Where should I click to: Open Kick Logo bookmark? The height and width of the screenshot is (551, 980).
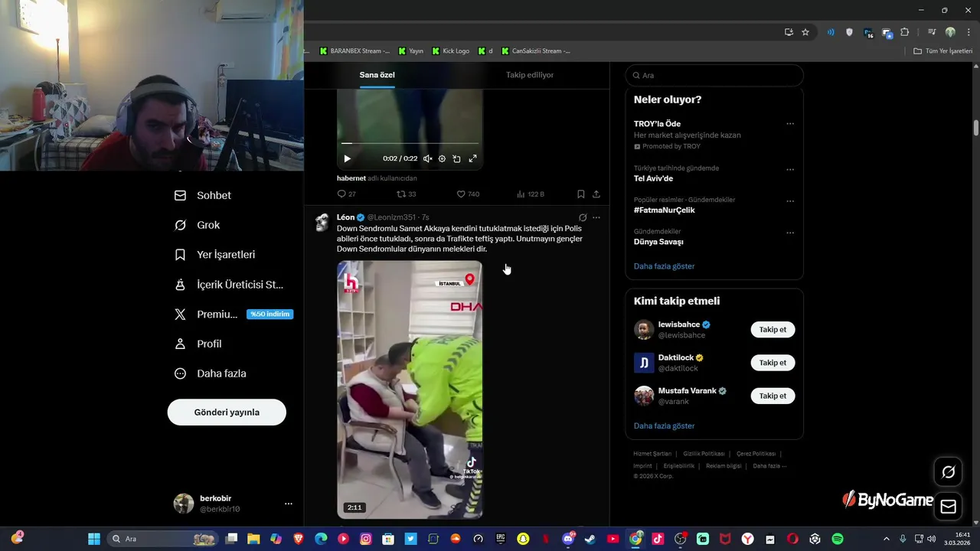point(451,51)
